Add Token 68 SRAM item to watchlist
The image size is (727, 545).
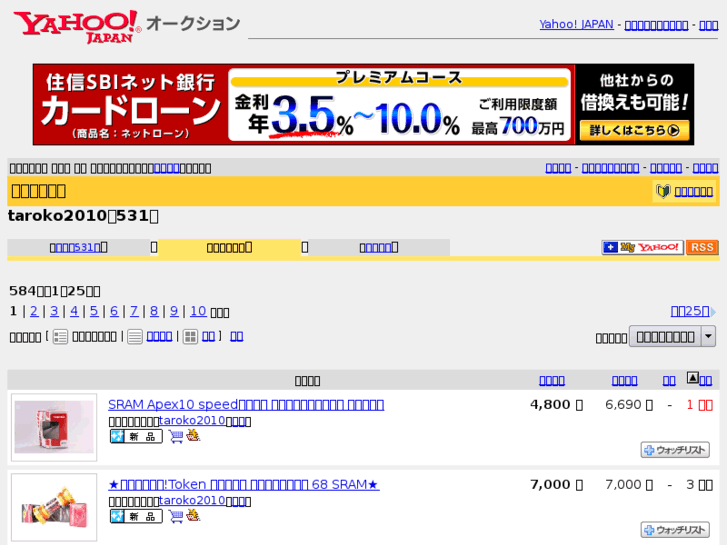tap(675, 530)
